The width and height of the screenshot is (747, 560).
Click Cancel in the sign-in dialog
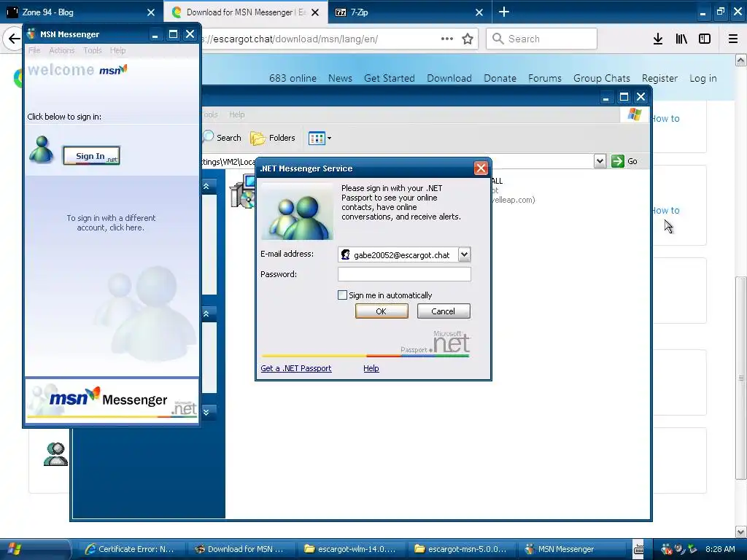point(443,311)
